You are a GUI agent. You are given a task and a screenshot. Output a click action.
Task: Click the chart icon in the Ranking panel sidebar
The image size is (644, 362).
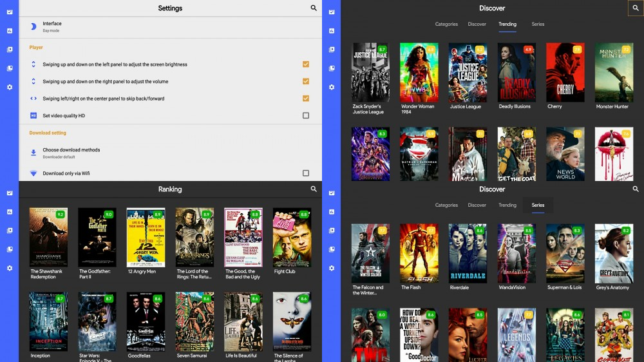[10, 212]
